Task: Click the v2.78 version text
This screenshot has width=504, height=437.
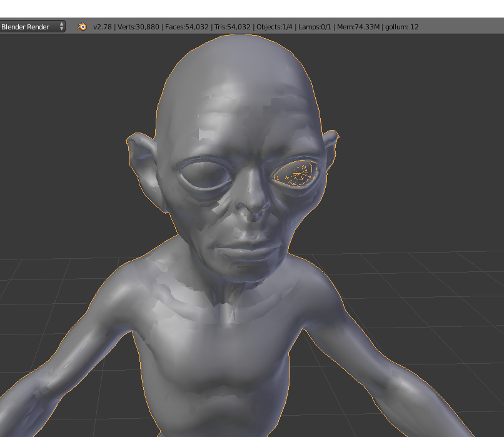Action: click(x=102, y=27)
